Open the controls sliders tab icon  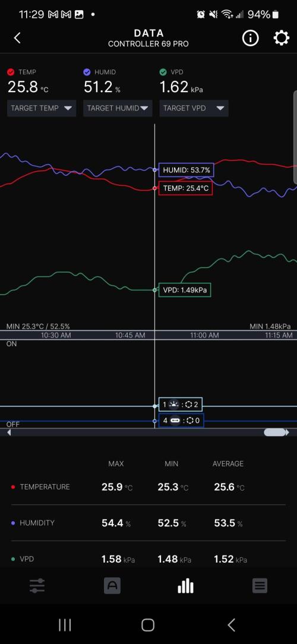[x=37, y=586]
